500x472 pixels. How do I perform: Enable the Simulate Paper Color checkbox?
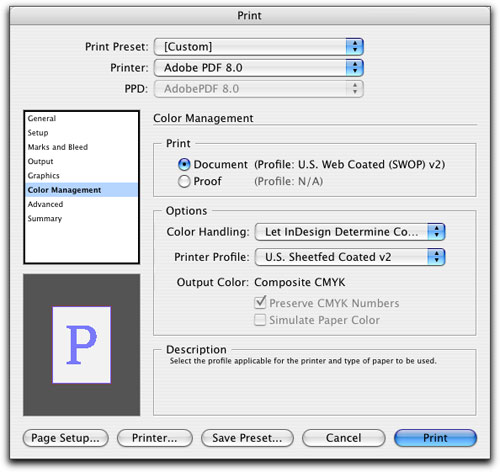(260, 320)
